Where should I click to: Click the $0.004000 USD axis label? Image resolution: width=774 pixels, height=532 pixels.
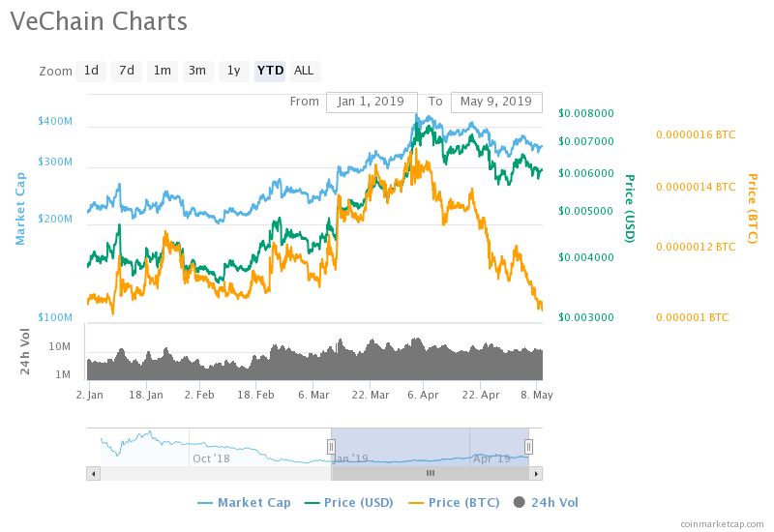(x=586, y=257)
